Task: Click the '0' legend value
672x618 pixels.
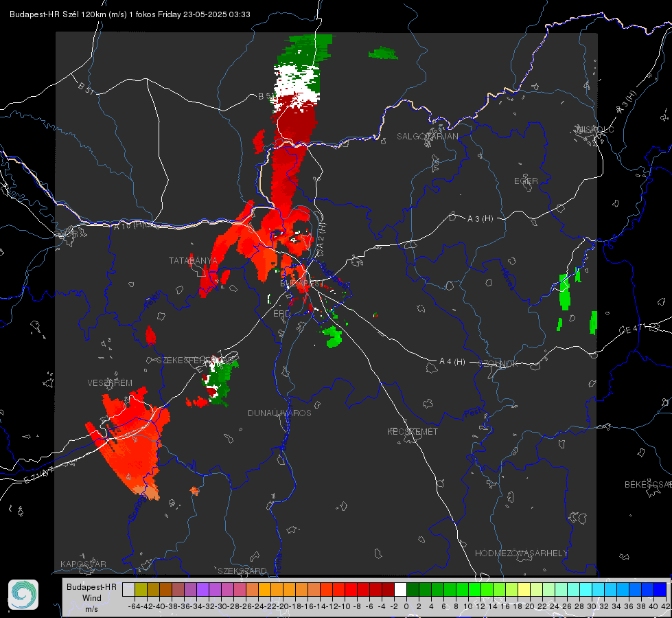Action: pos(406,606)
